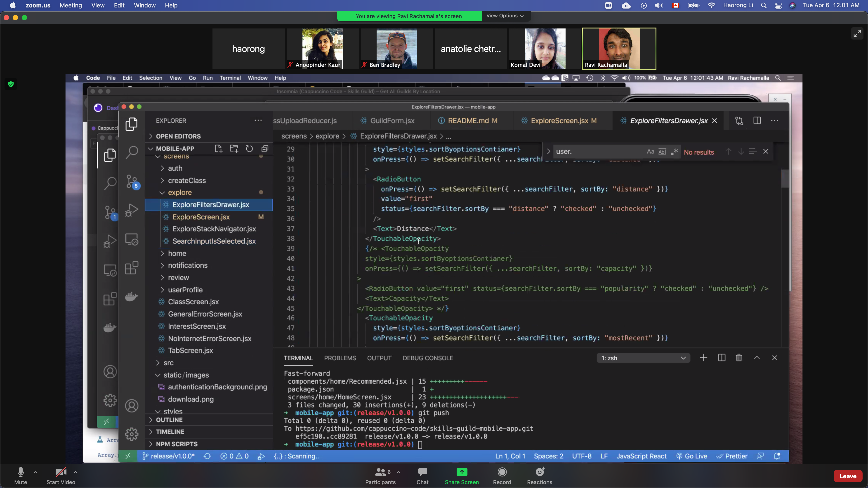Open the Extensions view icon
The width and height of the screenshot is (868, 488).
click(x=131, y=268)
